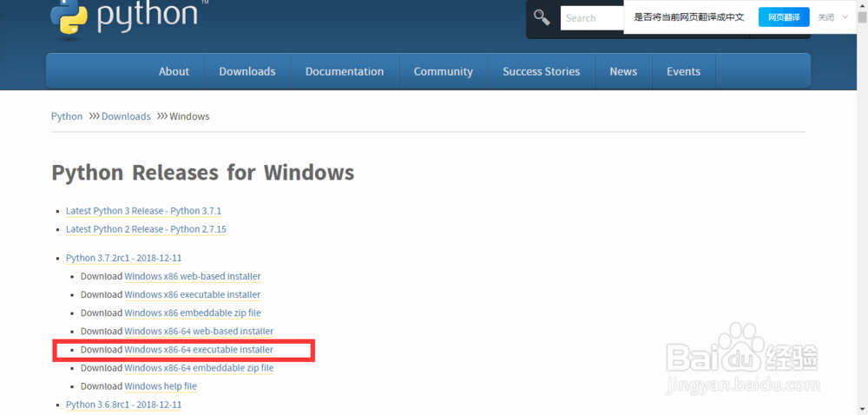Download Windows x86-64 embeddable zip file
The height and width of the screenshot is (415, 868).
coord(199,368)
